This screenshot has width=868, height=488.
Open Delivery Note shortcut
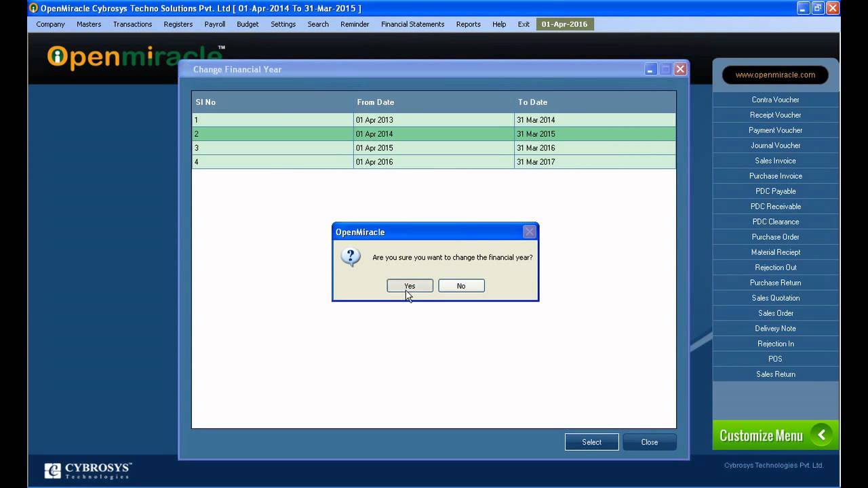point(775,329)
